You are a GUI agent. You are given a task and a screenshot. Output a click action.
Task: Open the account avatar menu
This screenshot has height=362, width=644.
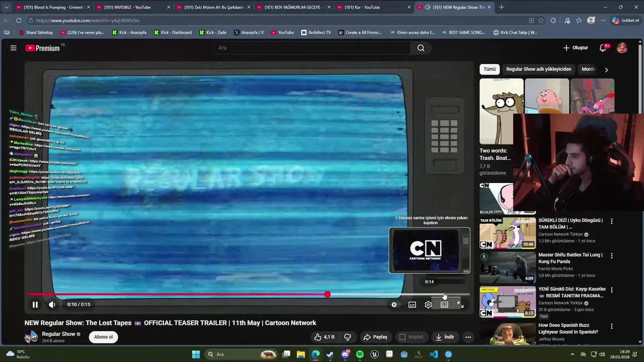pos(622,48)
